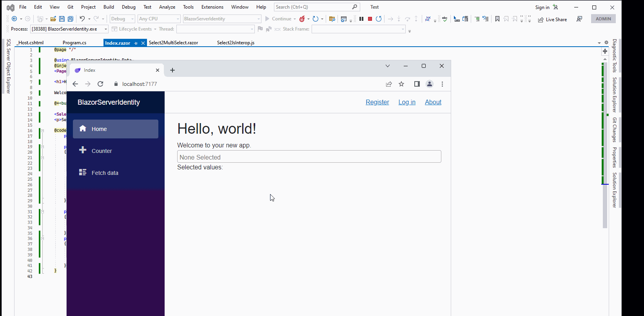Open the Analyze menu
The width and height of the screenshot is (644, 316).
(x=167, y=7)
